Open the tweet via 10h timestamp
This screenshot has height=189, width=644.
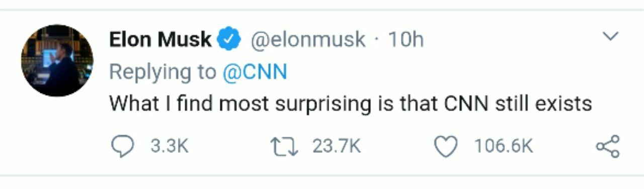coord(405,40)
